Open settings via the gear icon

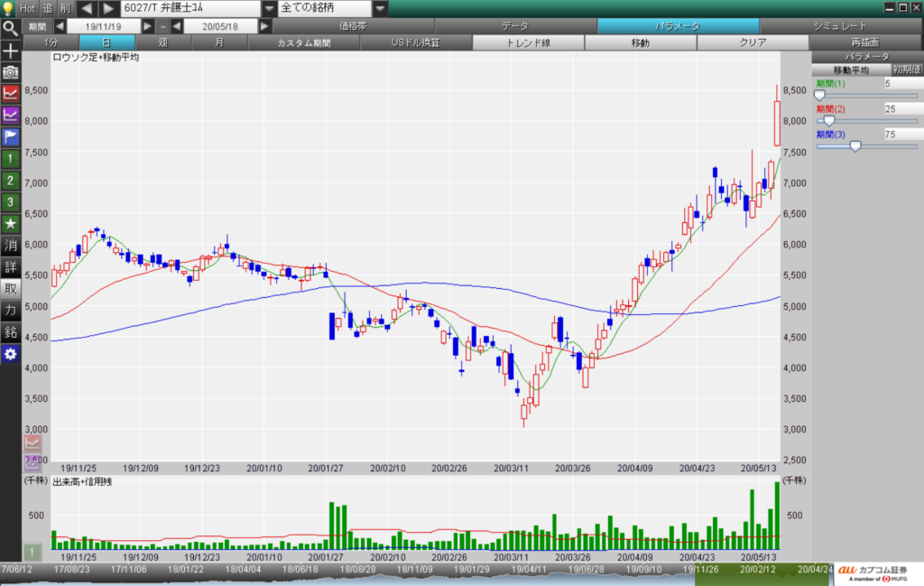tap(10, 353)
